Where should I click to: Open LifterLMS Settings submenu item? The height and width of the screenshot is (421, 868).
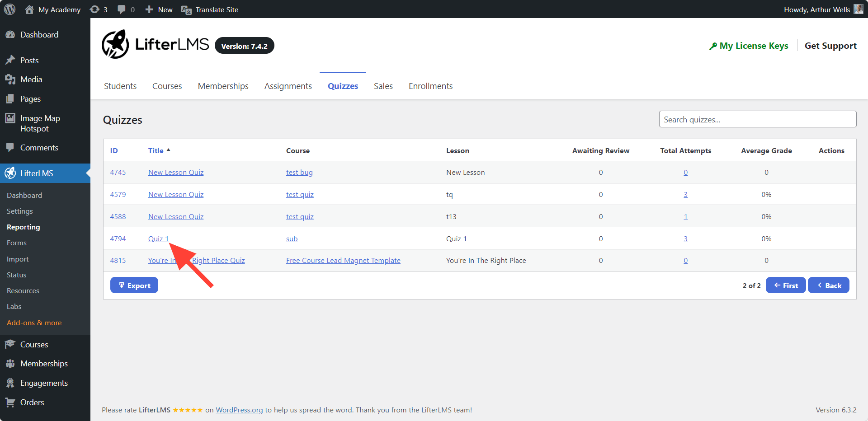20,211
